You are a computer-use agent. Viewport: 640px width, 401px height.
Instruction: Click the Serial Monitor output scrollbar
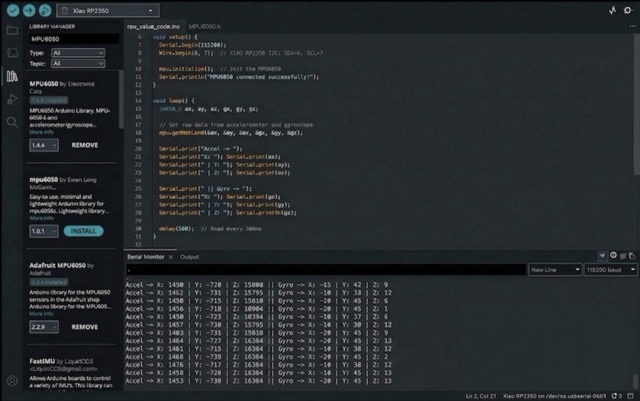(636, 381)
